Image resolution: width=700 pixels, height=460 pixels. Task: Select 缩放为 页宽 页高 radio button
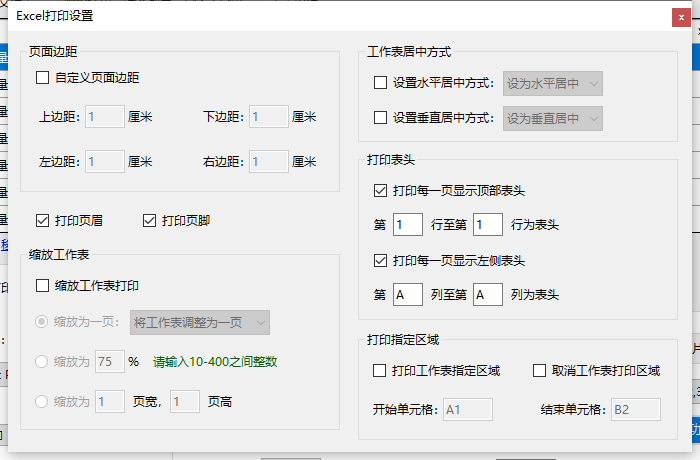click(42, 401)
